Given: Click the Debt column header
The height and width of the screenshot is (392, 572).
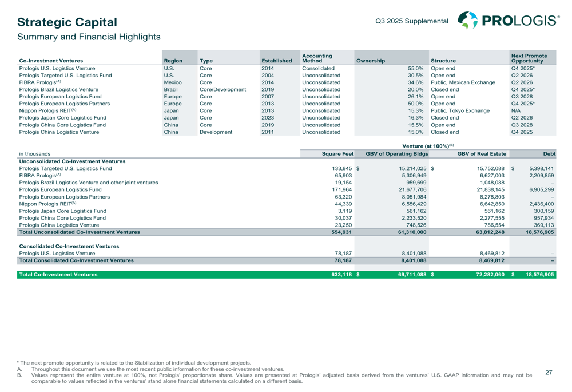Looking at the screenshot, I should pyautogui.click(x=549, y=153).
